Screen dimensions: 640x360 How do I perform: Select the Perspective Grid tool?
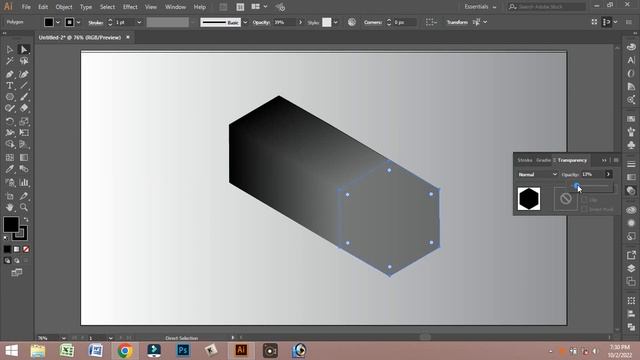point(24,144)
